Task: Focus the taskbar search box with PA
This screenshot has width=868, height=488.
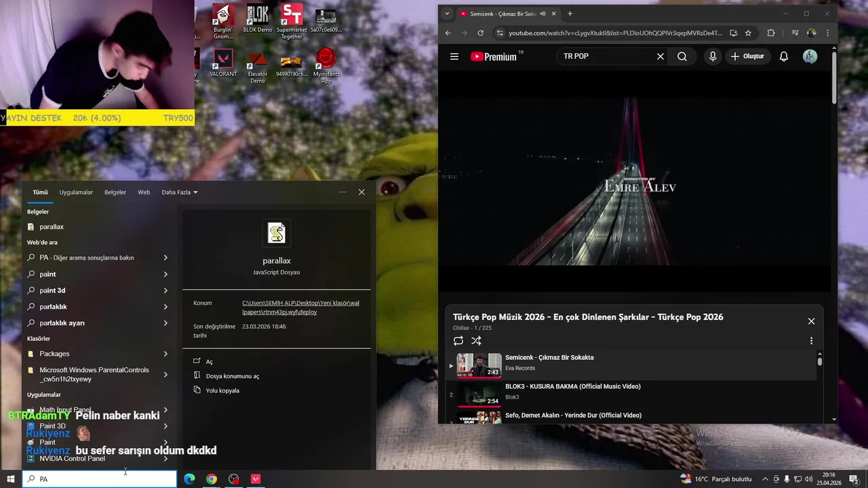Action: (100, 479)
